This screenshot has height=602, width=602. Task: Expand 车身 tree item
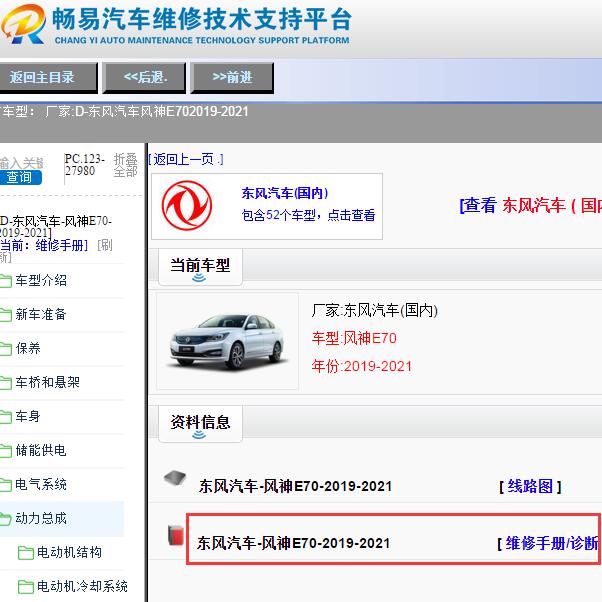(28, 417)
